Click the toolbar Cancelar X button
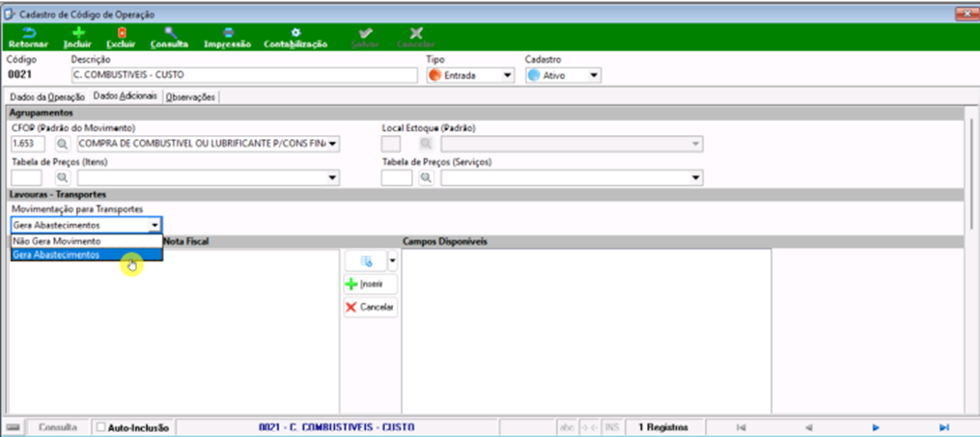The height and width of the screenshot is (437, 980). pyautogui.click(x=415, y=38)
